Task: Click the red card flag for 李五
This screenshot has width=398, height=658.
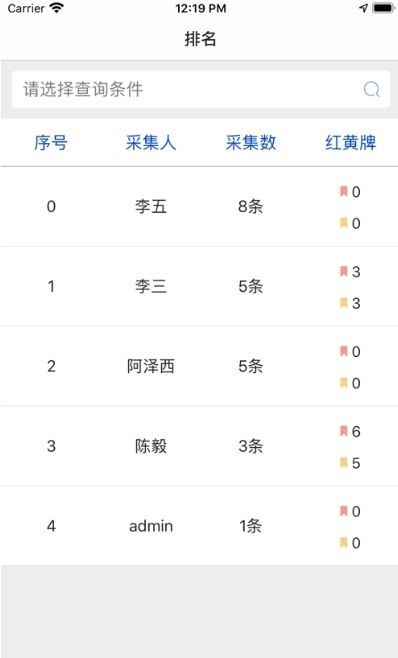Action: (344, 191)
